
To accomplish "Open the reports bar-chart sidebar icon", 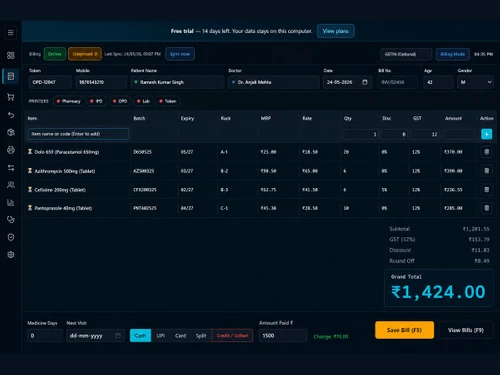I will tap(11, 202).
